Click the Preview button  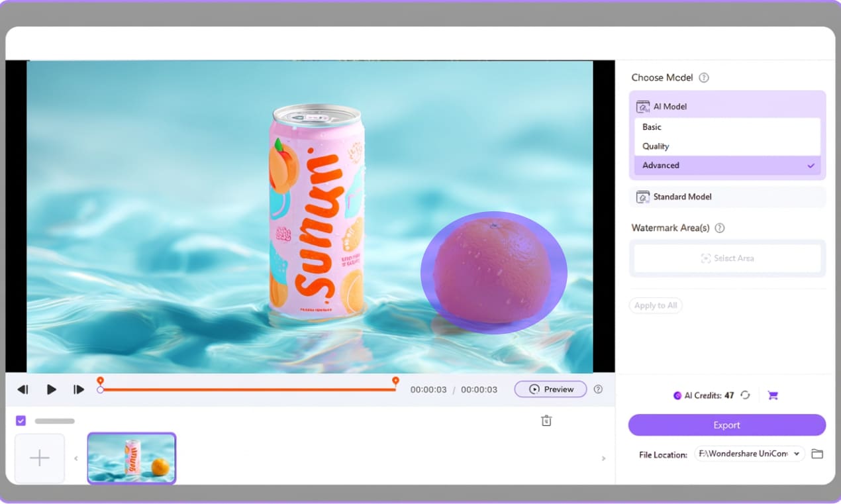point(550,389)
